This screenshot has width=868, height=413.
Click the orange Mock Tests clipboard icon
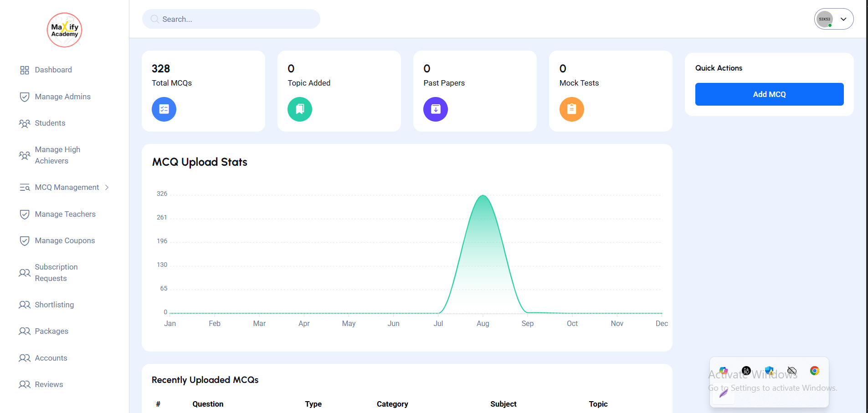[x=571, y=109]
